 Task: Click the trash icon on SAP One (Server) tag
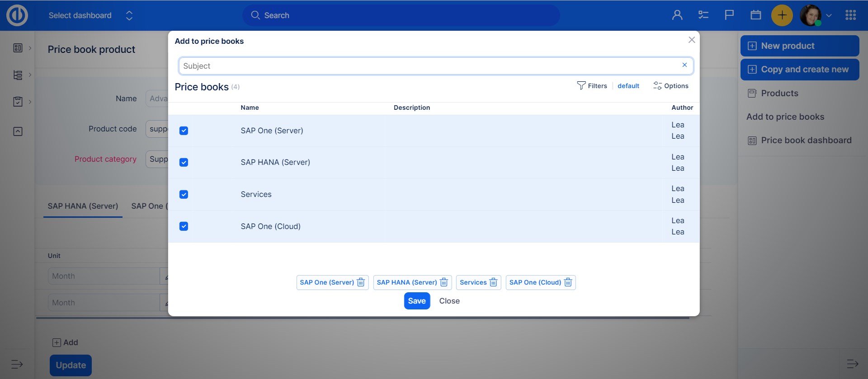point(361,282)
